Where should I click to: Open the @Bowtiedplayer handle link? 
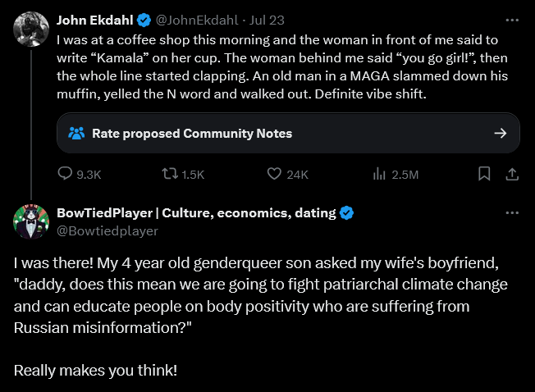pyautogui.click(x=107, y=231)
